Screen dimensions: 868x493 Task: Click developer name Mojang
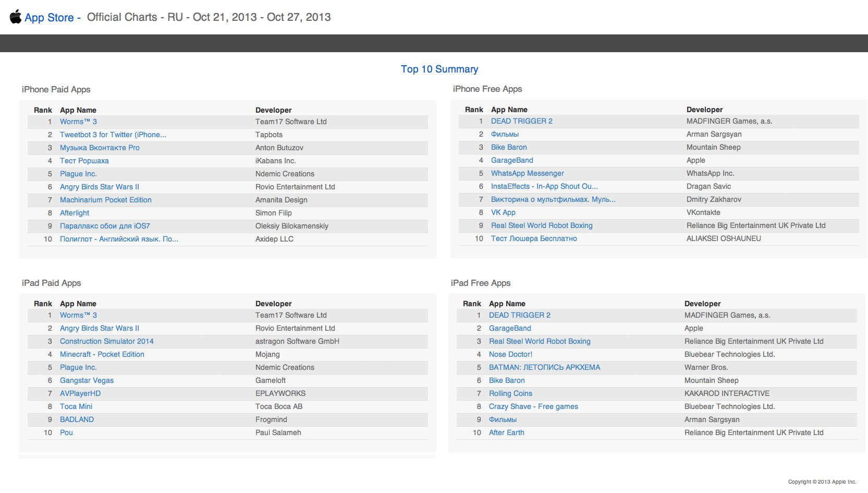[x=267, y=354]
